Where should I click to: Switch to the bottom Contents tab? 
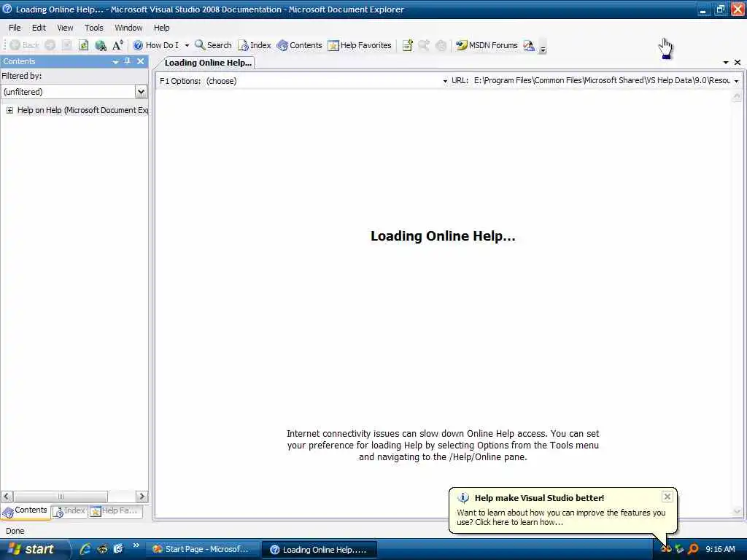25,511
